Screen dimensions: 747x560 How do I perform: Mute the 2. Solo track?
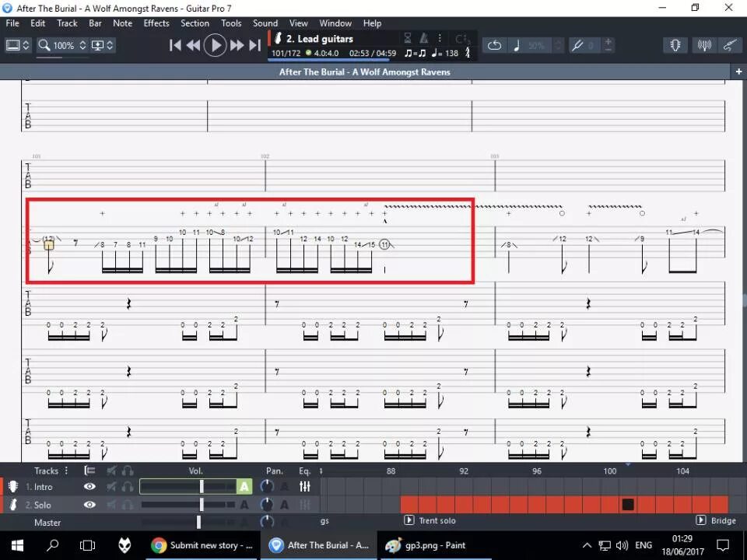(111, 505)
